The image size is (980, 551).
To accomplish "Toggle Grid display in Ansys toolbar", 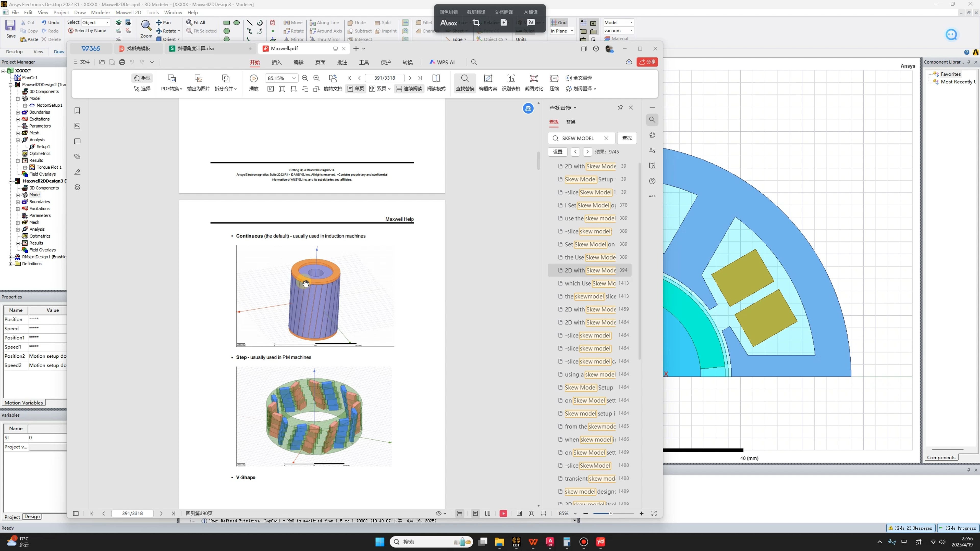I will (558, 22).
